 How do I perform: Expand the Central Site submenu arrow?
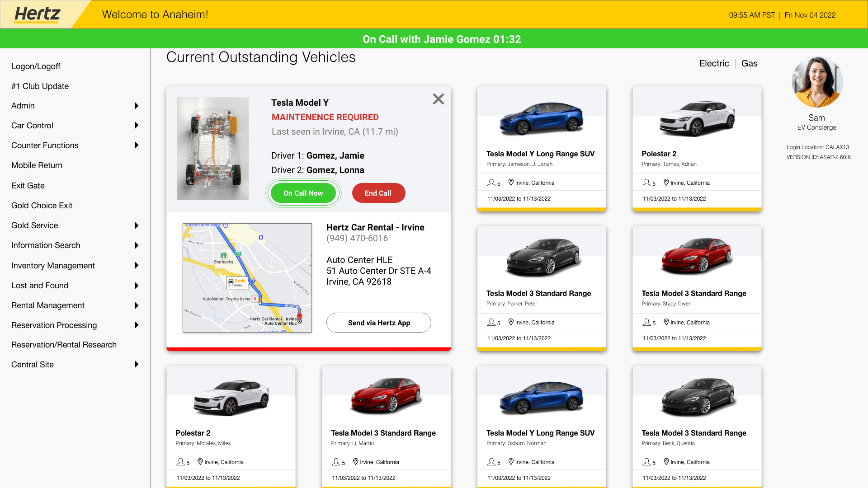tap(137, 364)
